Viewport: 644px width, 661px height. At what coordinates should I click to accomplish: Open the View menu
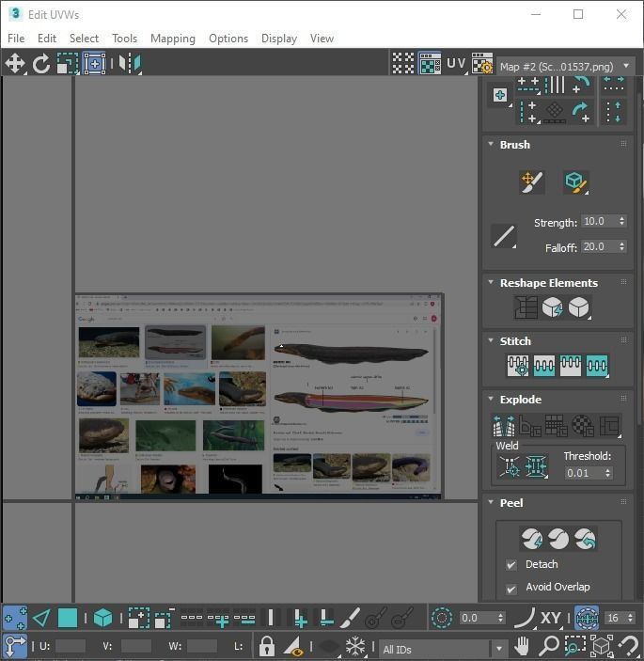click(x=322, y=39)
